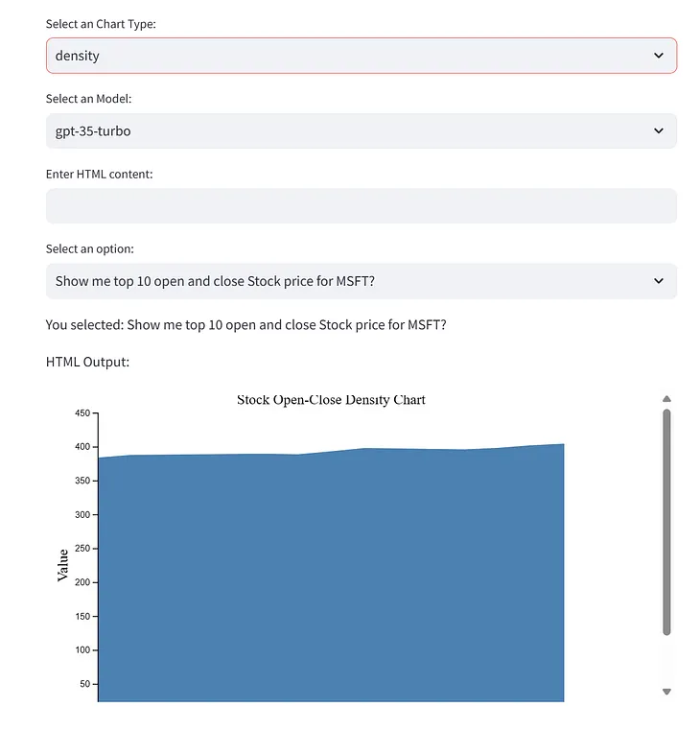This screenshot has width=700, height=730.
Task: Open the option dropdown with MSFT question
Action: point(362,281)
